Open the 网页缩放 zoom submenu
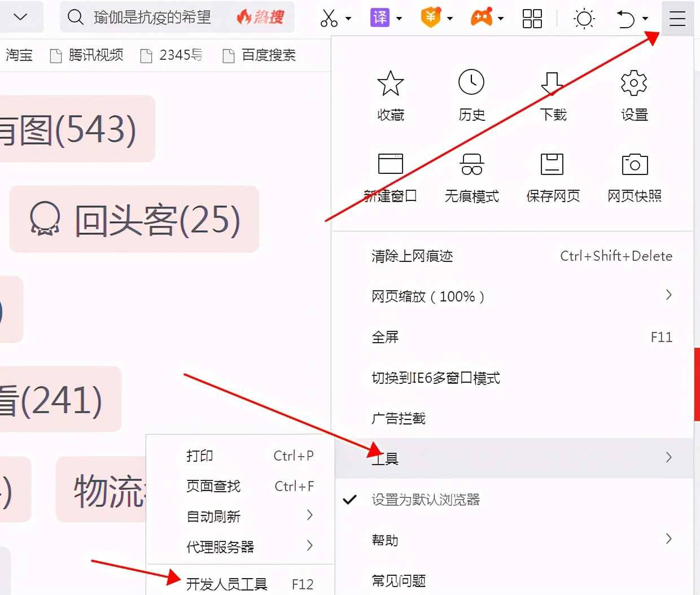 (427, 296)
